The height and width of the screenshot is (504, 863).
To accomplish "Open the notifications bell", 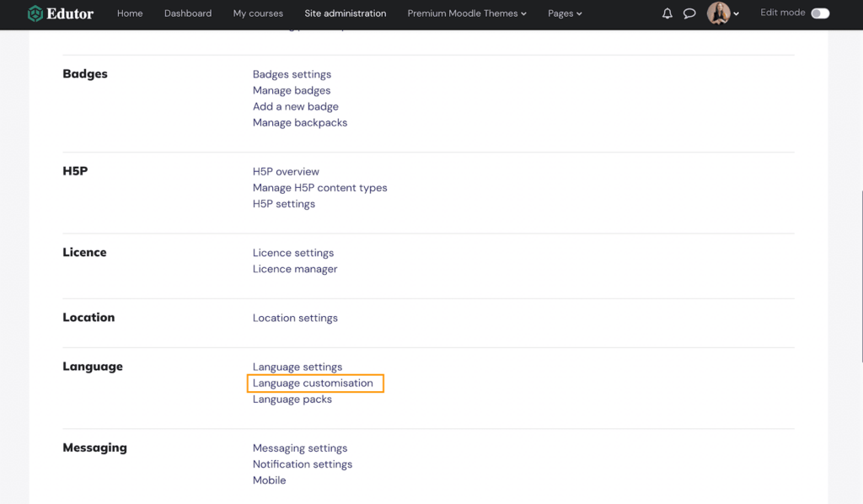I will (667, 13).
